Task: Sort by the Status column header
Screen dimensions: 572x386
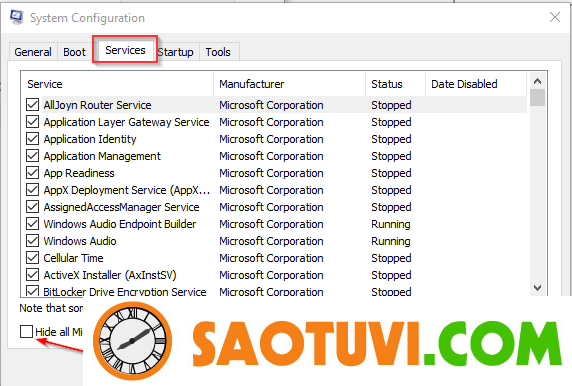Action: [x=396, y=84]
